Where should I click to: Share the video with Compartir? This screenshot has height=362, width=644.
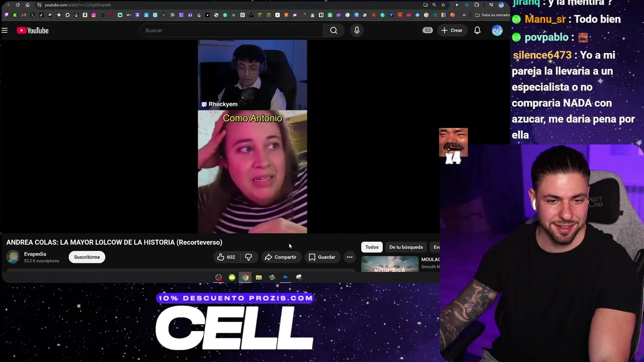pos(281,257)
